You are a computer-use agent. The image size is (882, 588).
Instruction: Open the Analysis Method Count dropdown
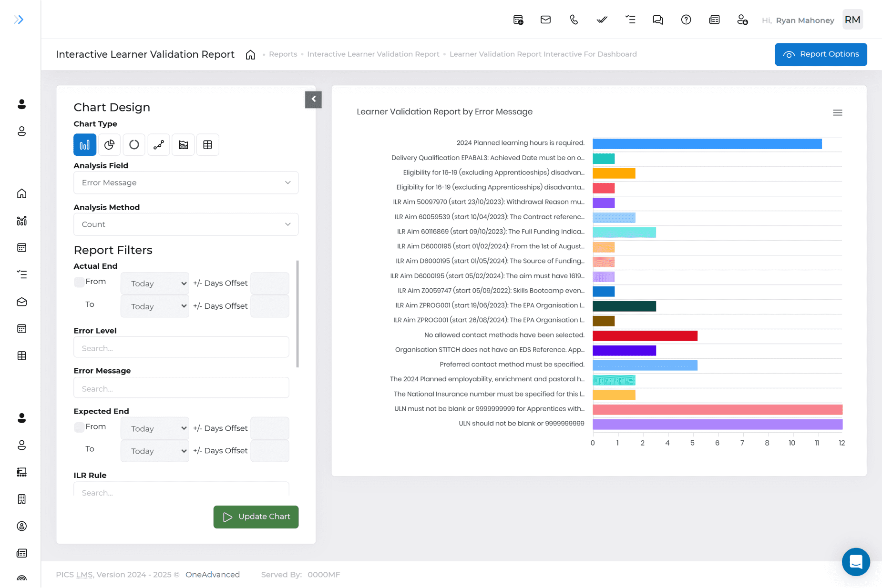(x=186, y=224)
